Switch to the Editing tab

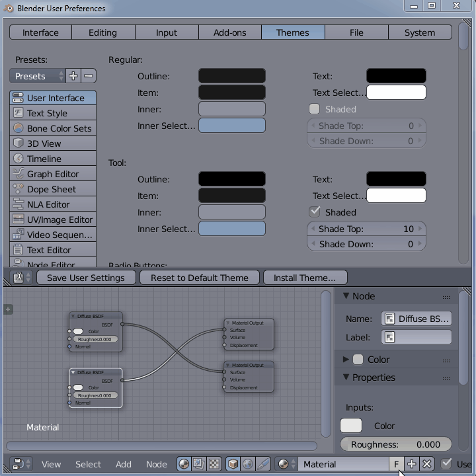click(x=103, y=32)
